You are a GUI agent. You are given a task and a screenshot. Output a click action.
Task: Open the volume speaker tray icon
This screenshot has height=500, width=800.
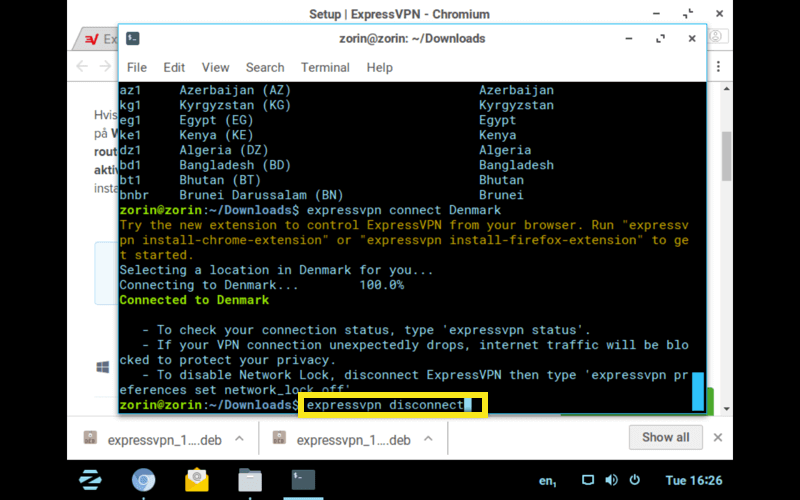click(x=611, y=480)
